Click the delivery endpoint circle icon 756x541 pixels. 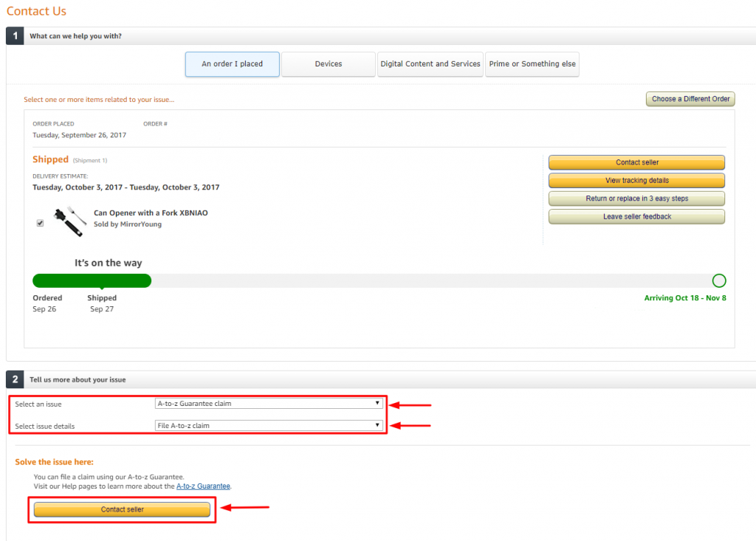tap(719, 280)
